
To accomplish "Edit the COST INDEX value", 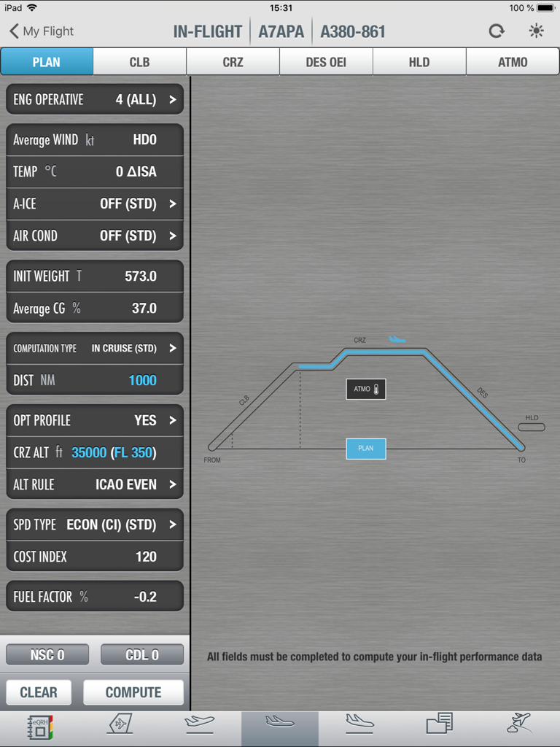I will point(95,557).
